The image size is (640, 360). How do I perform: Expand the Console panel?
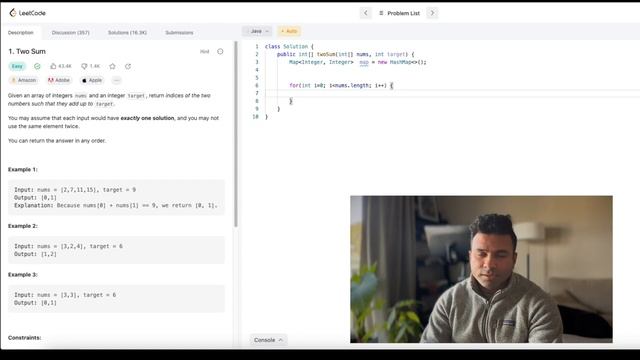tap(268, 340)
